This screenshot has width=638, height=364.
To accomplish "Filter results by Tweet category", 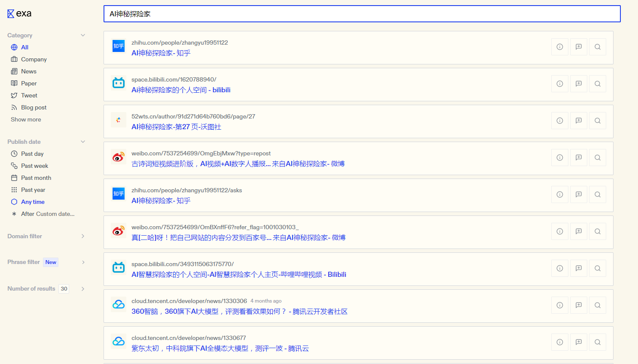I will pos(24,95).
